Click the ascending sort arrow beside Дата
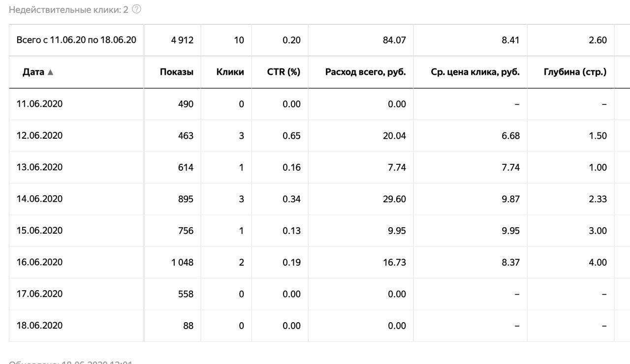The width and height of the screenshot is (630, 364). click(x=50, y=72)
